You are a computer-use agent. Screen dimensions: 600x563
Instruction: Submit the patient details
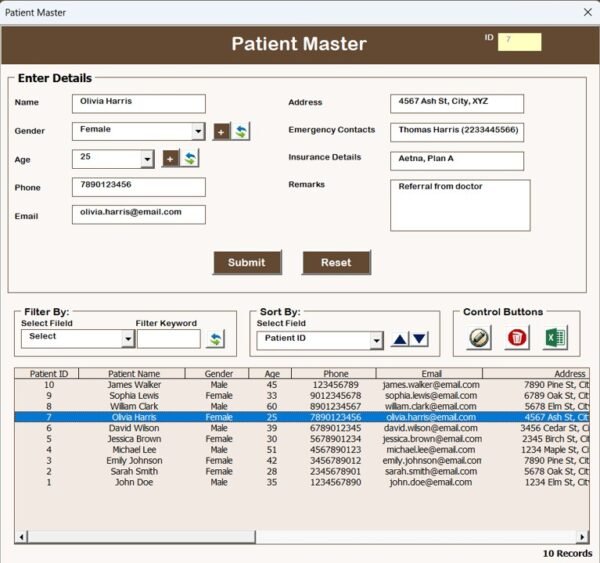point(247,263)
